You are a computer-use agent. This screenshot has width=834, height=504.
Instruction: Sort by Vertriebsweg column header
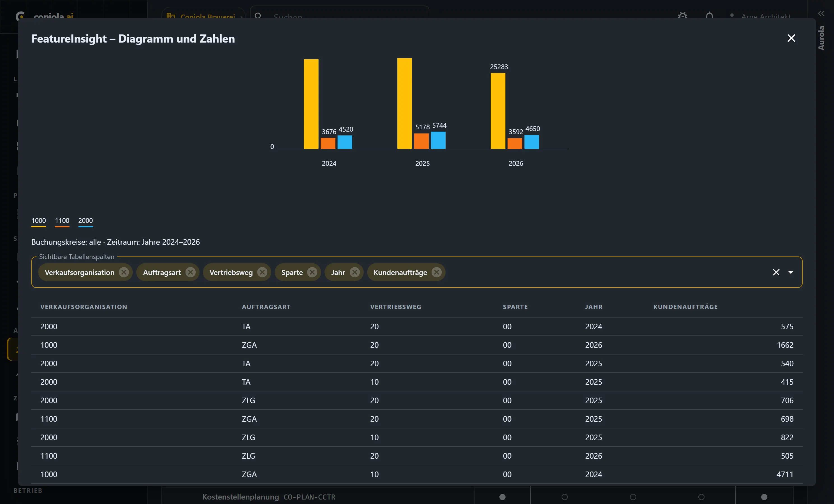coord(396,307)
